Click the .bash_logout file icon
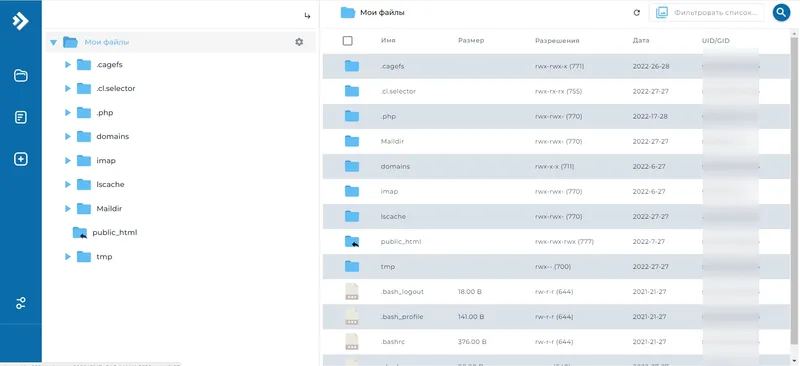 (352, 291)
